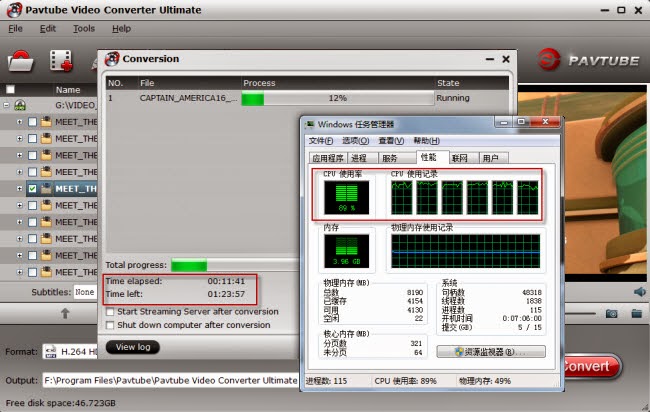Image resolution: width=650 pixels, height=412 pixels.
Task: Click CPU 使用率: 89% status bar entry
Action: coord(405,381)
